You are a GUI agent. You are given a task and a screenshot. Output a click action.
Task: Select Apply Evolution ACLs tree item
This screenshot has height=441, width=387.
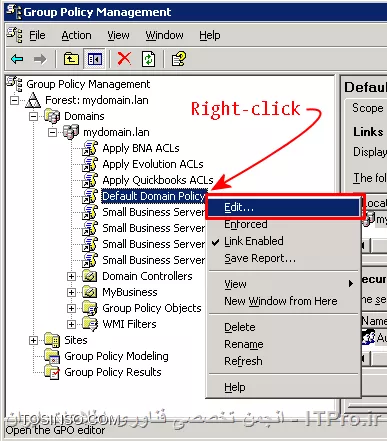(x=153, y=164)
